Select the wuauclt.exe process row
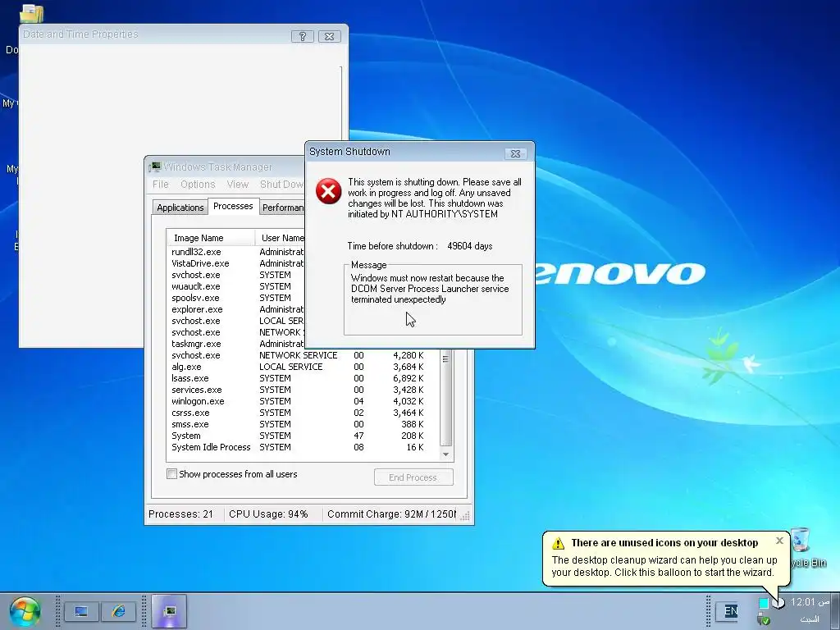This screenshot has height=630, width=840. pyautogui.click(x=237, y=286)
